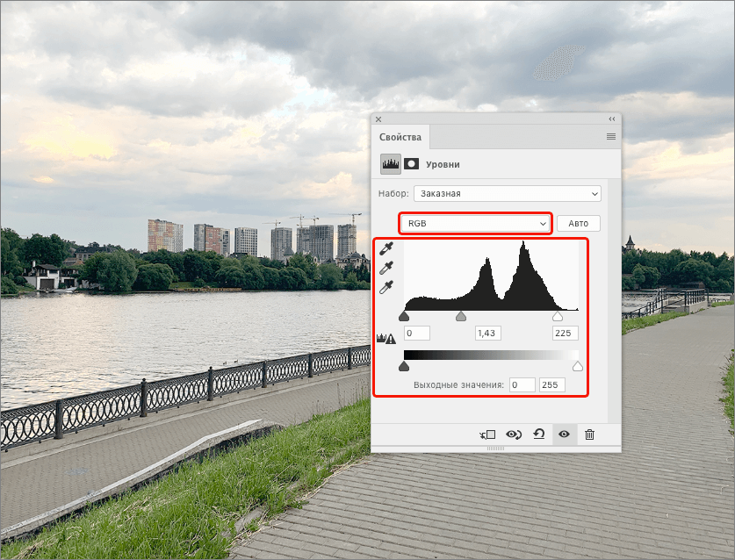Click the clip to layer icon
This screenshot has height=560, width=735.
point(488,434)
